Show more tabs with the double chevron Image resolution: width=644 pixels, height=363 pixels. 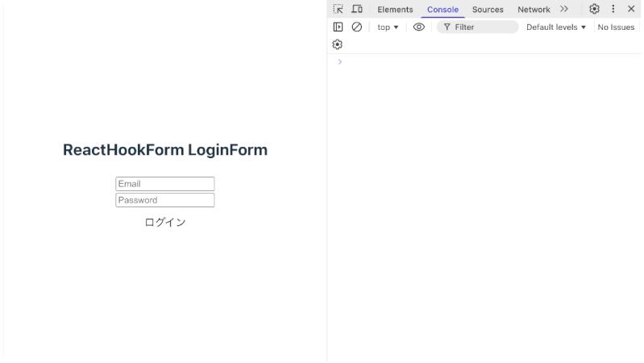tap(564, 9)
